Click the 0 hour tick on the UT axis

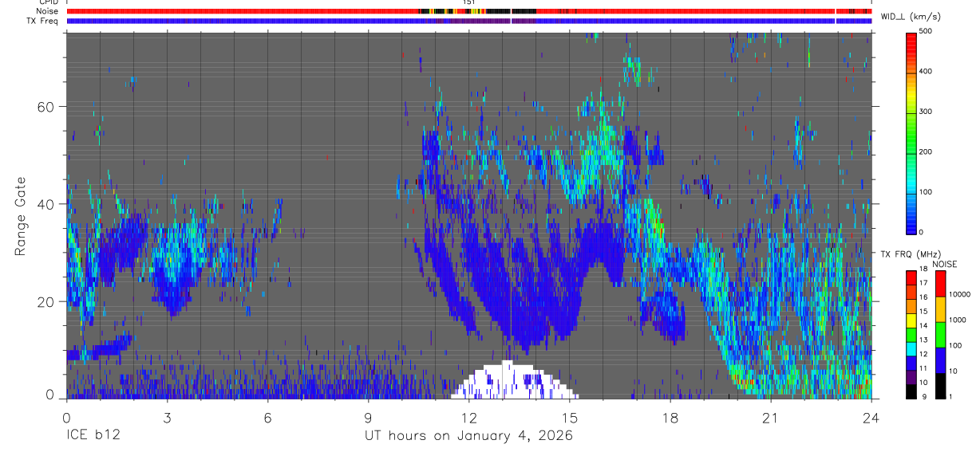[x=66, y=418]
